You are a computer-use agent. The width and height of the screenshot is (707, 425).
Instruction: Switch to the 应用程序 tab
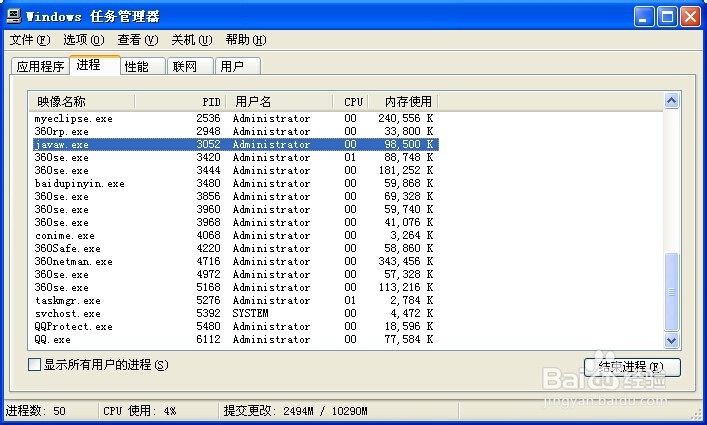coord(40,67)
